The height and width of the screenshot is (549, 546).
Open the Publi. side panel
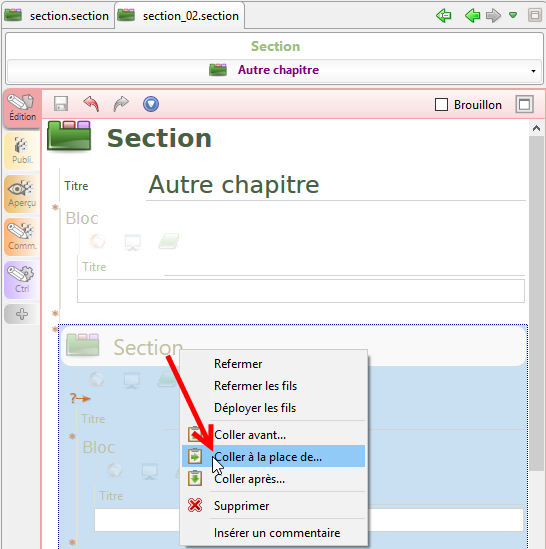click(x=22, y=151)
